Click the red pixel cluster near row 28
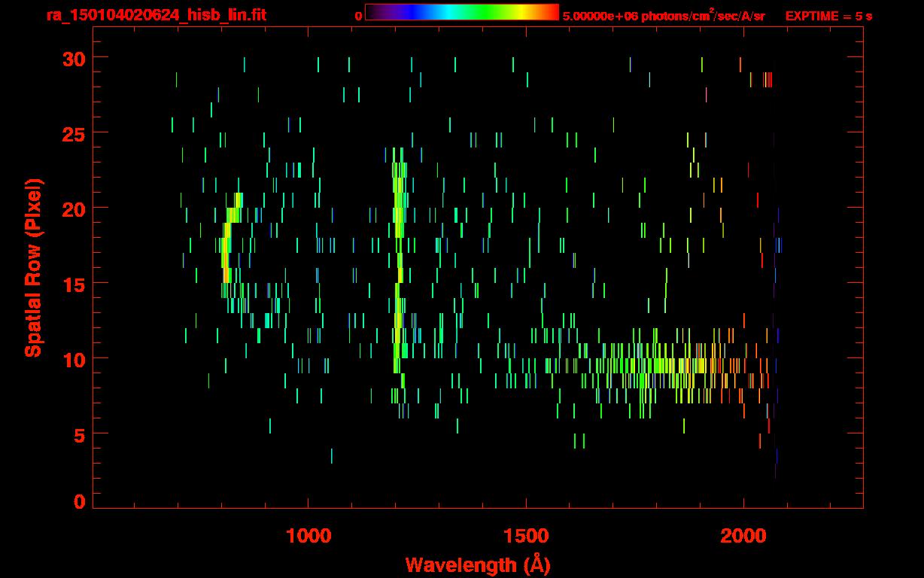 coord(767,80)
